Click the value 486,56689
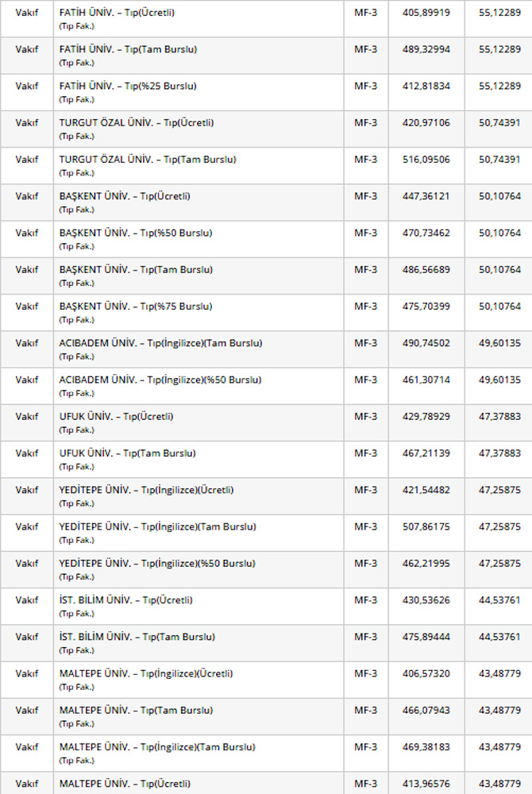532x794 pixels. pos(426,269)
